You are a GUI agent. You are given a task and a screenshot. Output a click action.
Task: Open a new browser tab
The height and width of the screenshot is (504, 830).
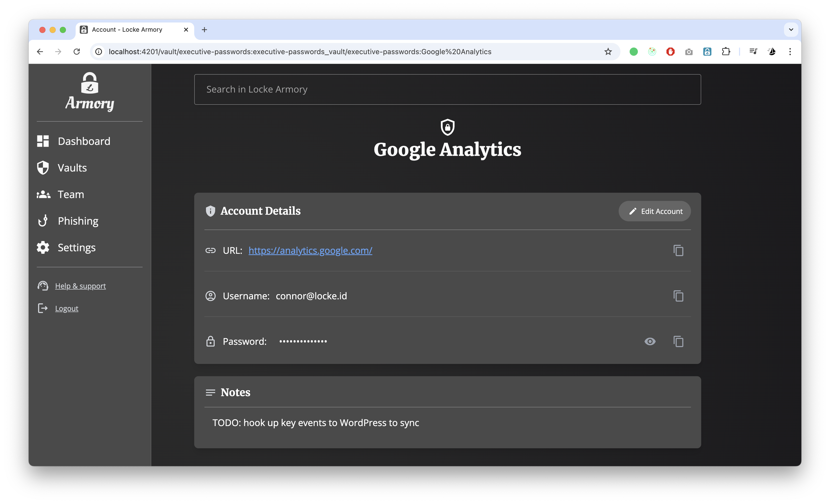[204, 30]
